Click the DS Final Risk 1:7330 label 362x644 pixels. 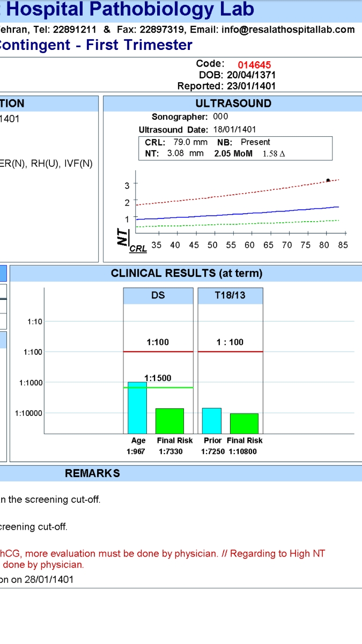pyautogui.click(x=171, y=451)
